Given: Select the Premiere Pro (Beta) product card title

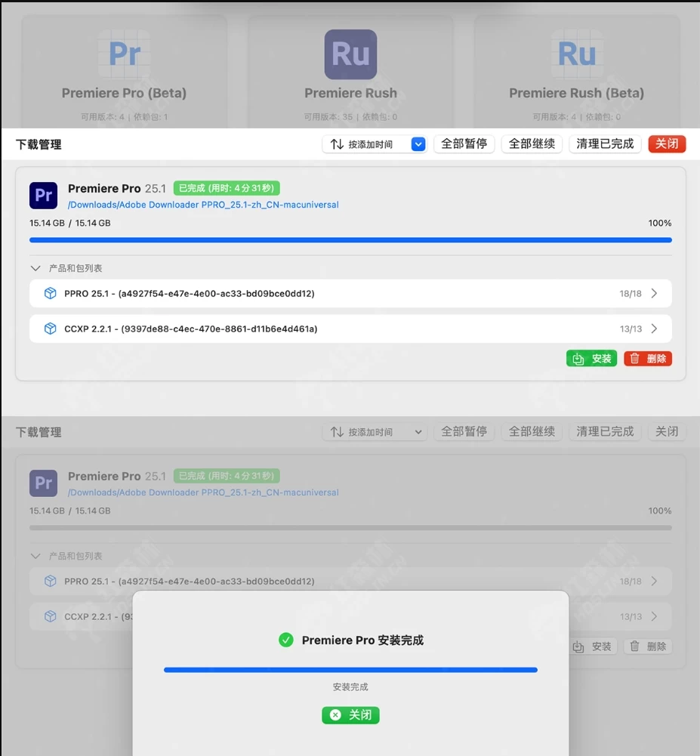Looking at the screenshot, I should (x=124, y=93).
